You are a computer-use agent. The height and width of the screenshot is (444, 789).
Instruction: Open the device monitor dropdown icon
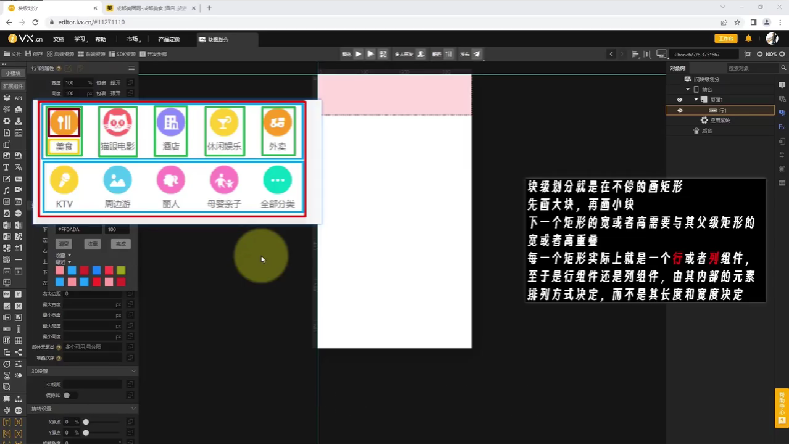pyautogui.click(x=662, y=54)
